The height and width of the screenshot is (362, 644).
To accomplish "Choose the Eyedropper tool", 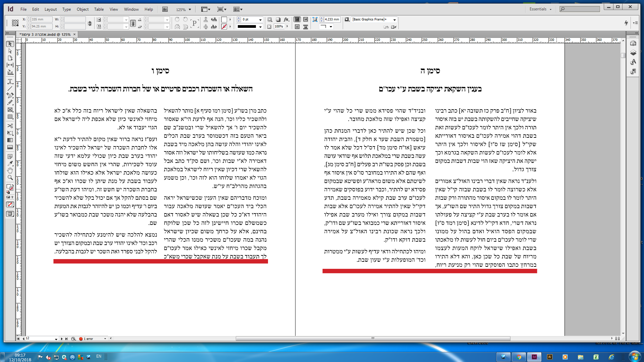I will pos(10,164).
